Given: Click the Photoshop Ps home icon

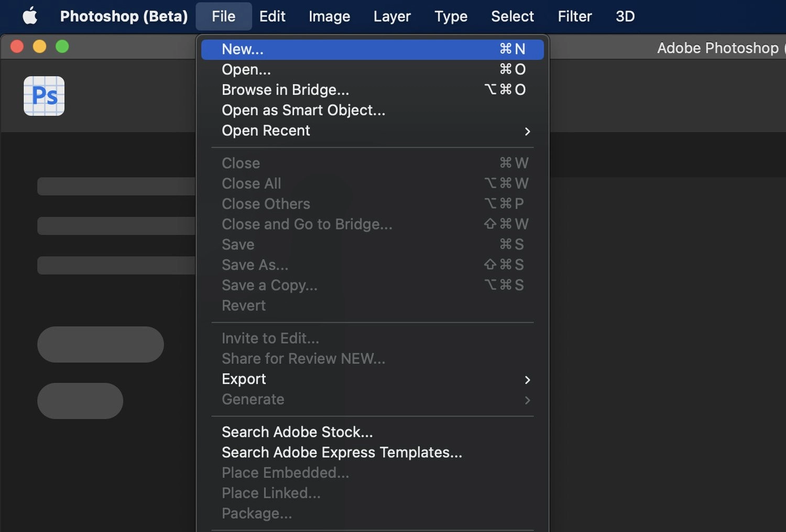Looking at the screenshot, I should [x=44, y=96].
